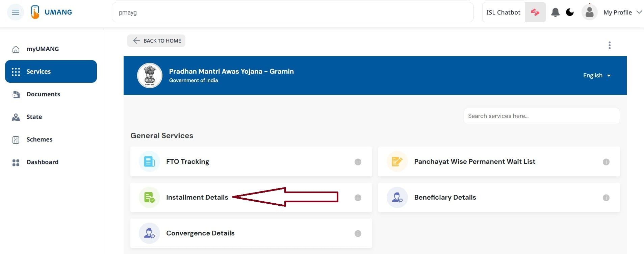Screen dimensions: 644x254
Task: Click the Search services here field
Action: point(541,116)
